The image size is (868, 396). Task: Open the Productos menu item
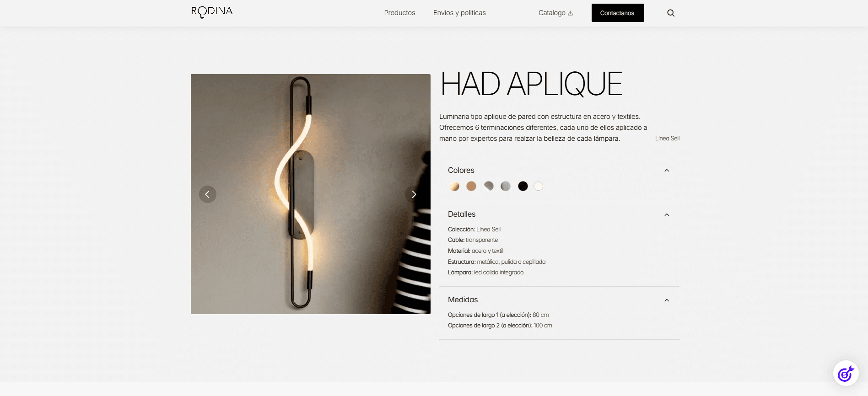click(x=399, y=13)
